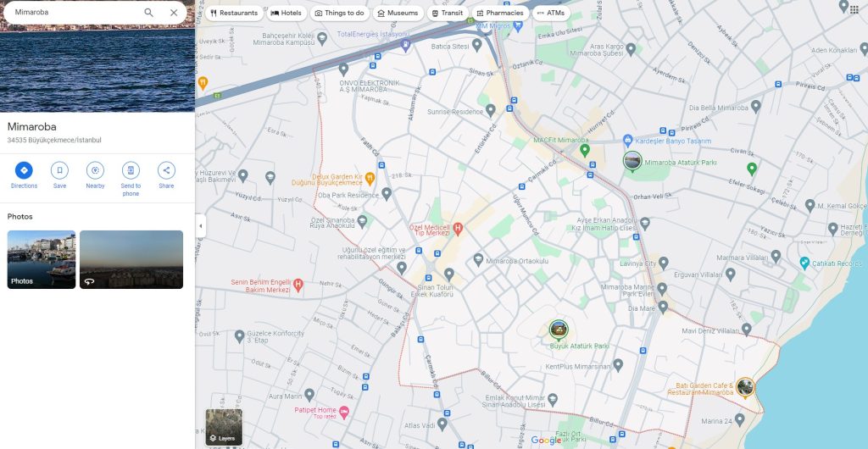Click Mavi Deniz Villaları pin

(x=746, y=330)
